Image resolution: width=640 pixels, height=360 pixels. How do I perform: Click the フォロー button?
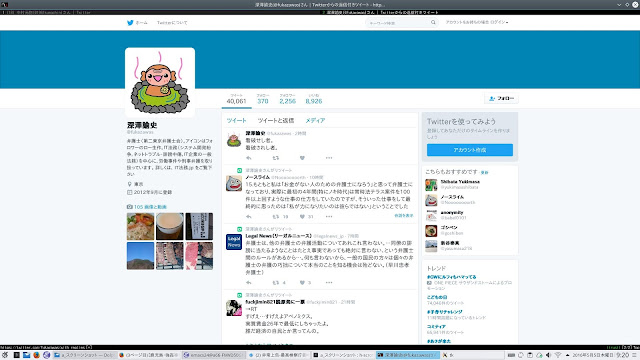pyautogui.click(x=502, y=98)
